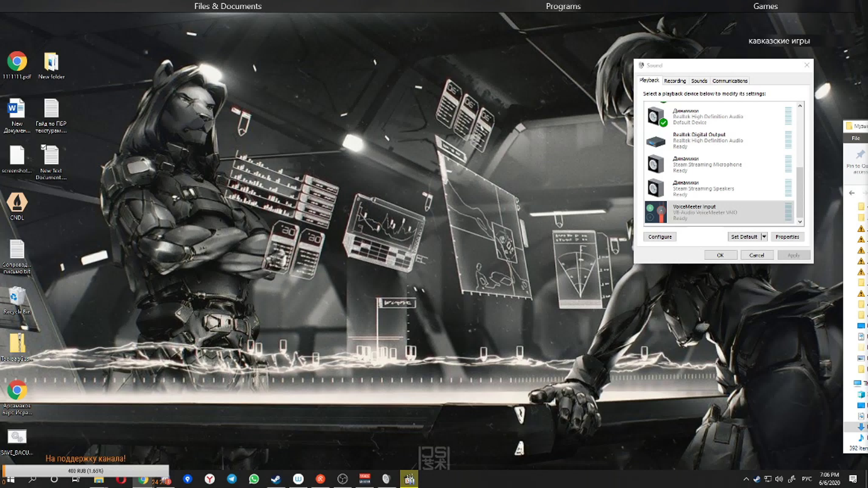This screenshot has height=488, width=868.
Task: Open the orange circle taskbar app
Action: pyautogui.click(x=320, y=479)
